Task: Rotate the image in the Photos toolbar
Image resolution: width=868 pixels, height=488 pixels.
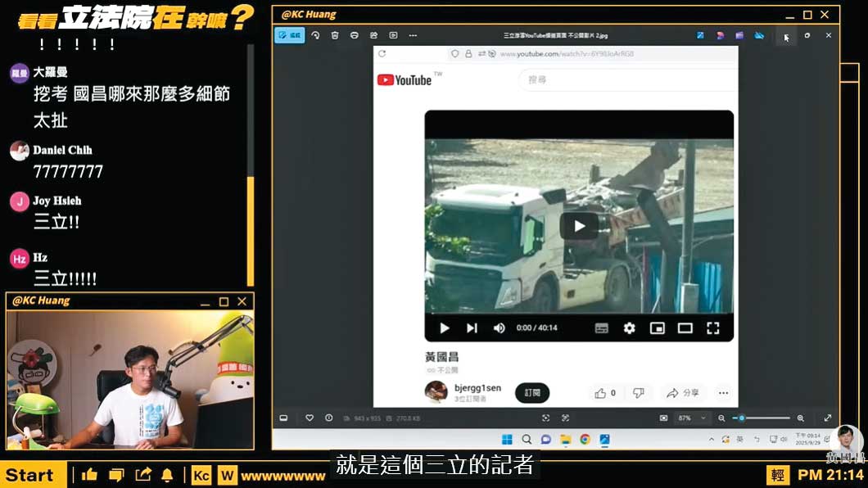Action: (x=314, y=35)
